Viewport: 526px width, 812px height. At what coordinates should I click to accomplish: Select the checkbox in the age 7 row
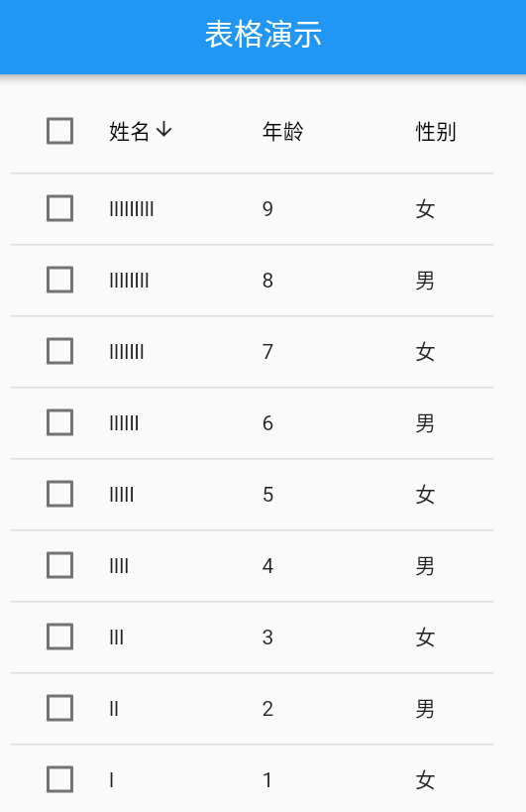click(60, 351)
